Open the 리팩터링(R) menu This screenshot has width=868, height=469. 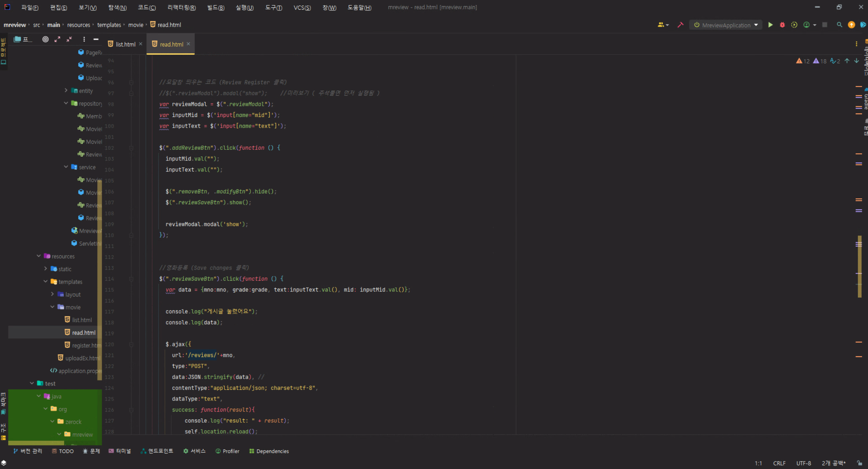[181, 7]
